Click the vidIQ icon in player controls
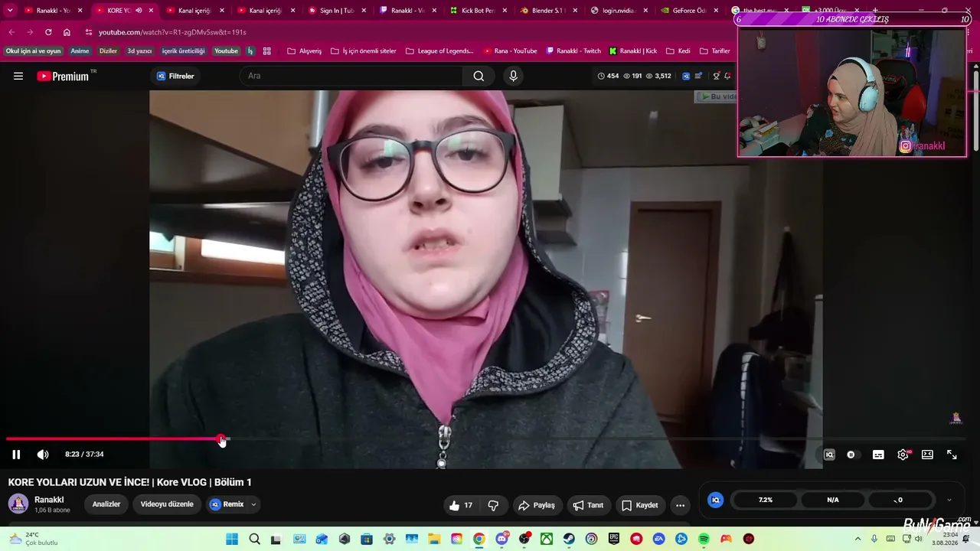 [828, 455]
